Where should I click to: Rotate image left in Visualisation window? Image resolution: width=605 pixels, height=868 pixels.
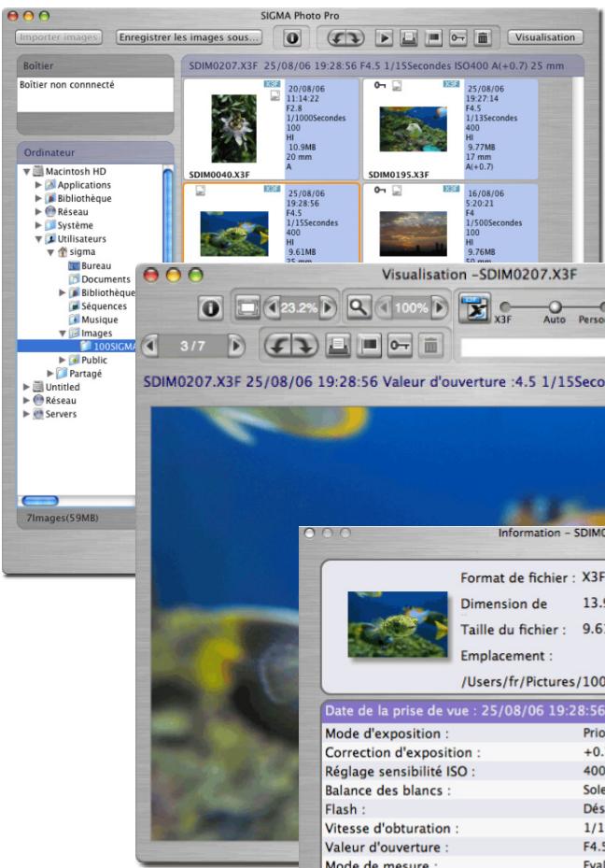[x=278, y=346]
